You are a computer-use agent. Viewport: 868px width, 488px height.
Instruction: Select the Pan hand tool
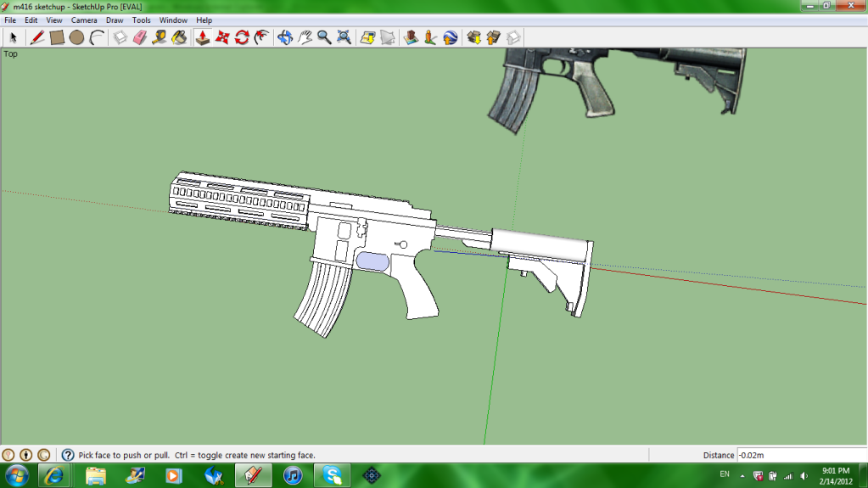tap(305, 37)
